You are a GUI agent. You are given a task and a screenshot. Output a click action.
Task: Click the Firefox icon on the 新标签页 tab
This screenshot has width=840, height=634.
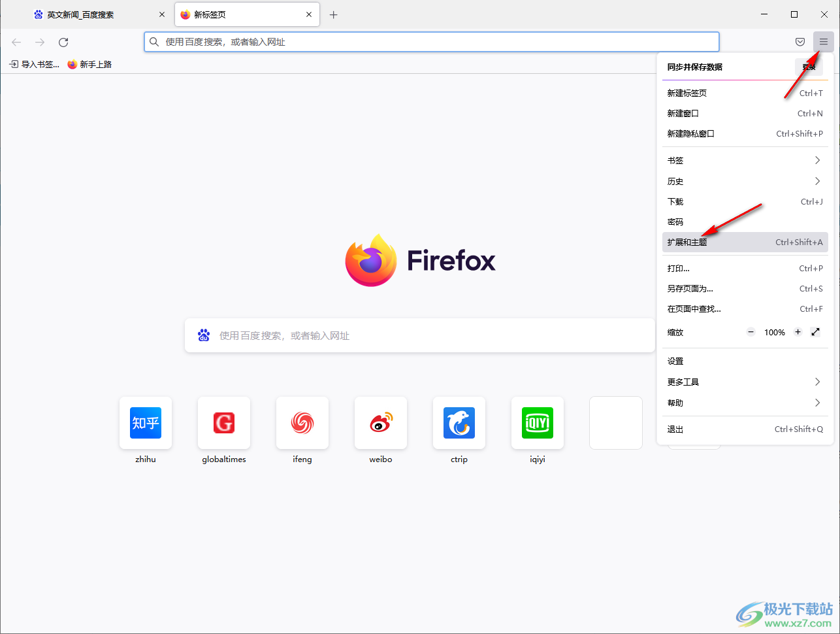point(186,14)
